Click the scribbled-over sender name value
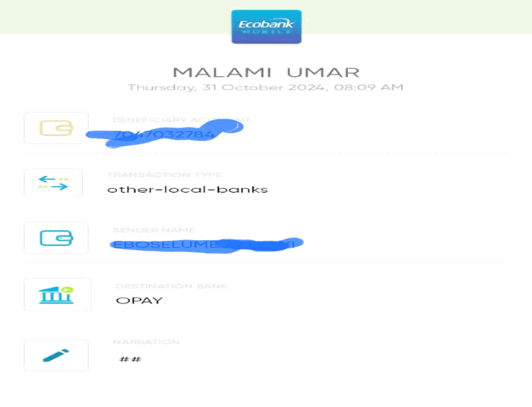 tap(206, 245)
